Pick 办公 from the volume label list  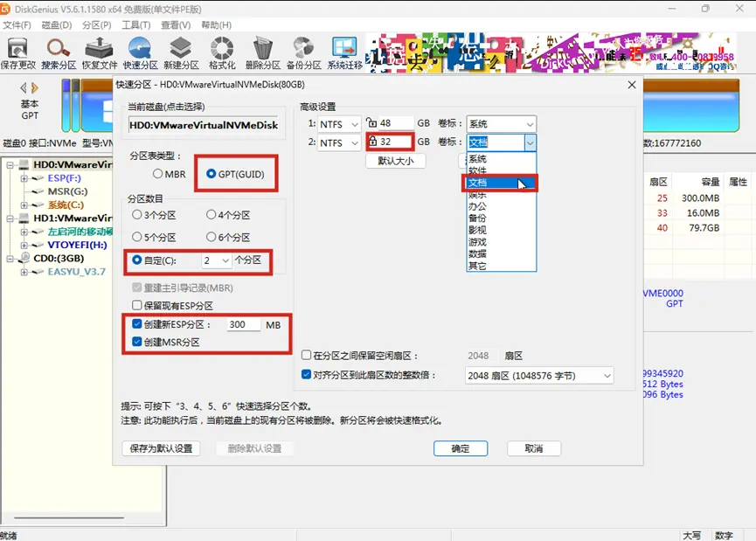click(501, 206)
